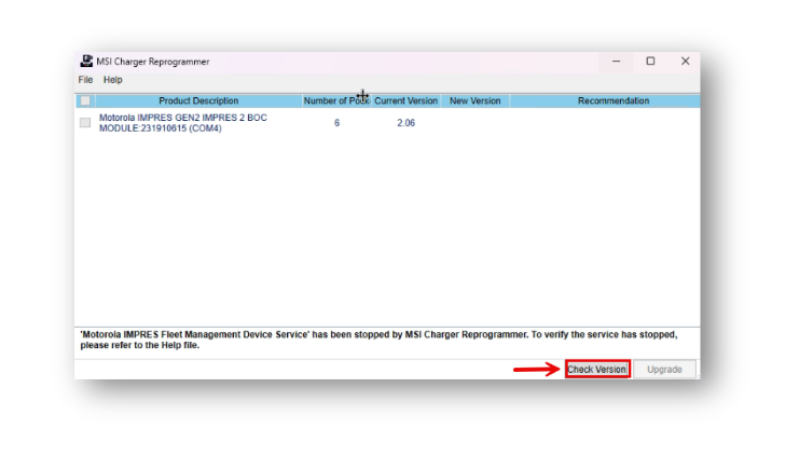Screen dimensions: 800x450
Task: Click the MSI Charger Reprogrammer app icon
Action: 86,61
